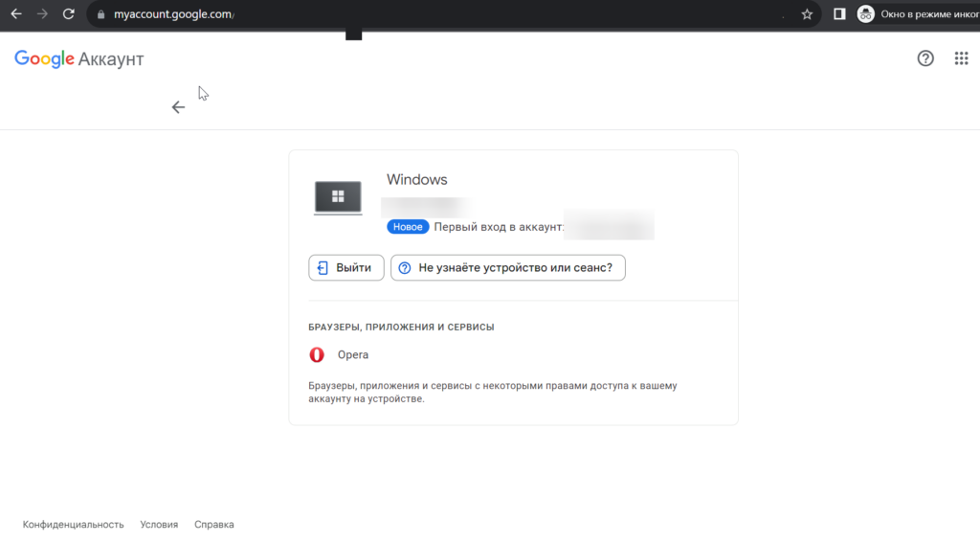This screenshot has width=980, height=543.
Task: Click the blue Новое badge
Action: click(x=408, y=226)
